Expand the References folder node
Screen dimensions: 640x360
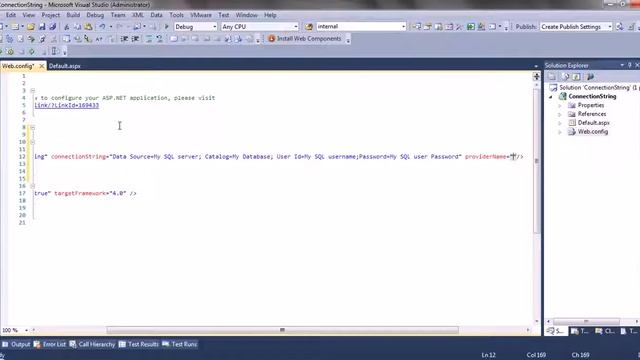click(x=560, y=114)
